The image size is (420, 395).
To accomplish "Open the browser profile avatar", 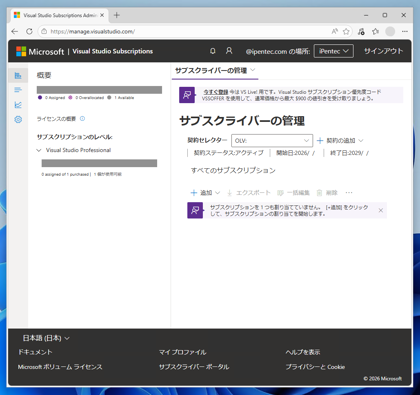I will tap(390, 31).
